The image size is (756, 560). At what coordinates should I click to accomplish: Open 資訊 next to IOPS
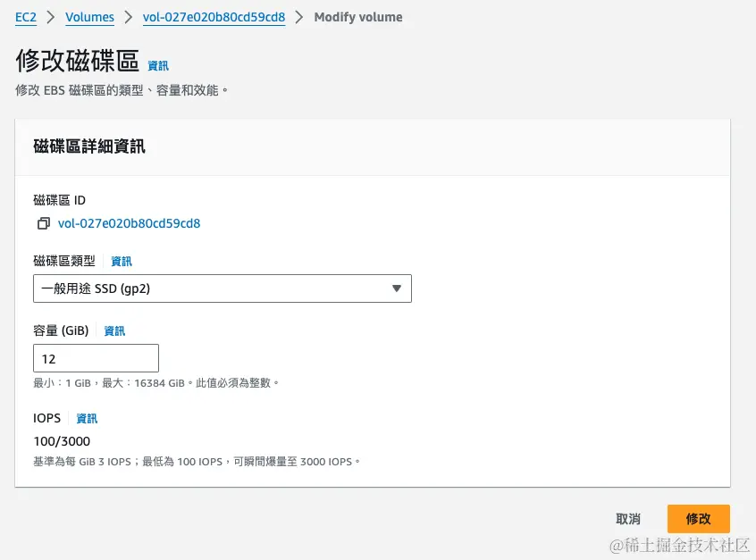point(86,418)
